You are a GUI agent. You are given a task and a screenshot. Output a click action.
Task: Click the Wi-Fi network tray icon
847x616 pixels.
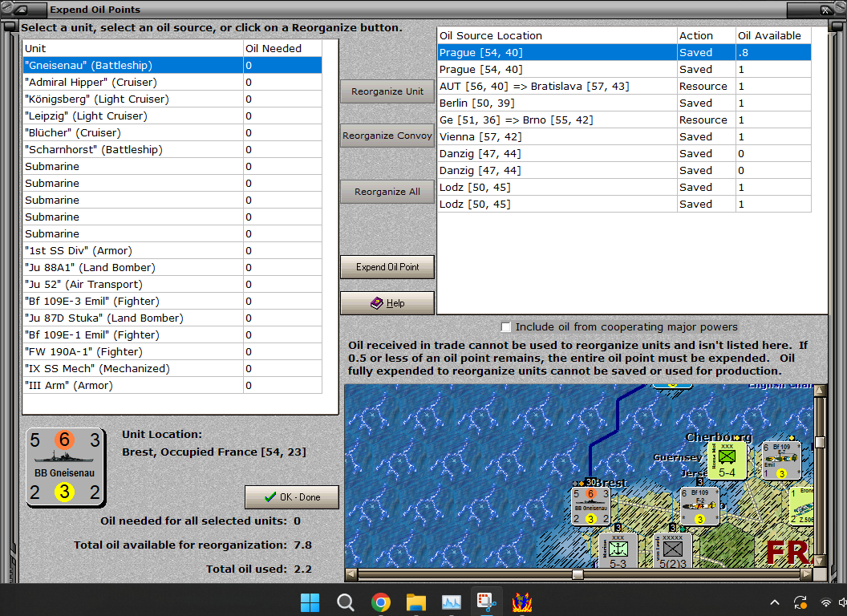coord(826,602)
